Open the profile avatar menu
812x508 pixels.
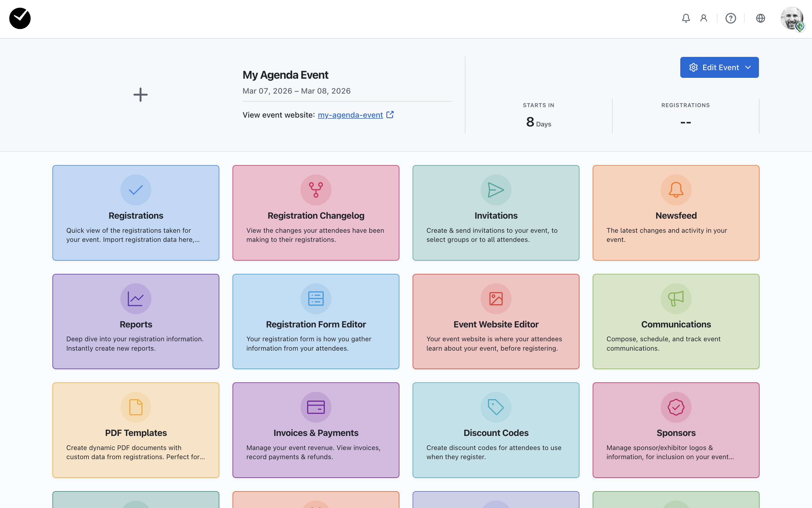click(x=792, y=19)
